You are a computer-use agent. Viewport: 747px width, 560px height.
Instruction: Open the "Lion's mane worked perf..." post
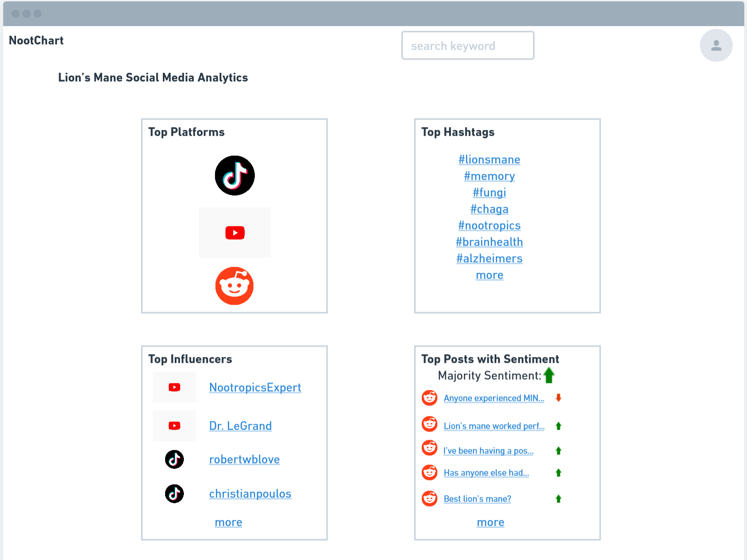click(494, 426)
